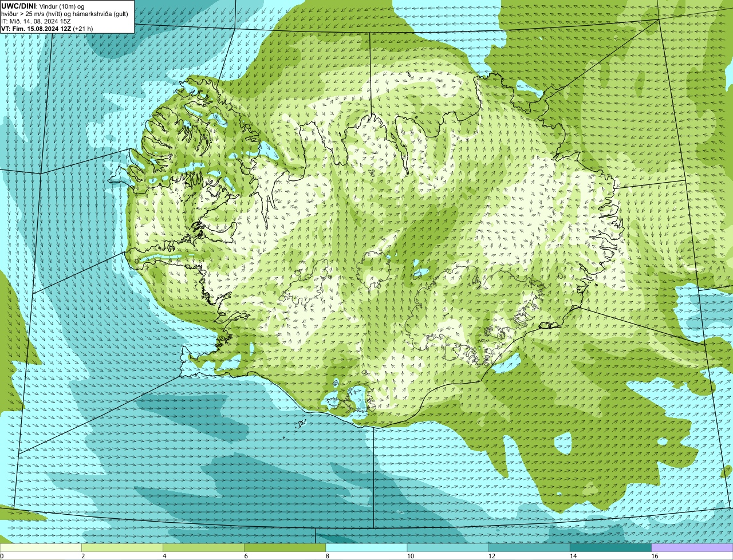Click the turquoise 10–12 m/s legend swatch
Screen dimensions: 733x560
coord(448,547)
